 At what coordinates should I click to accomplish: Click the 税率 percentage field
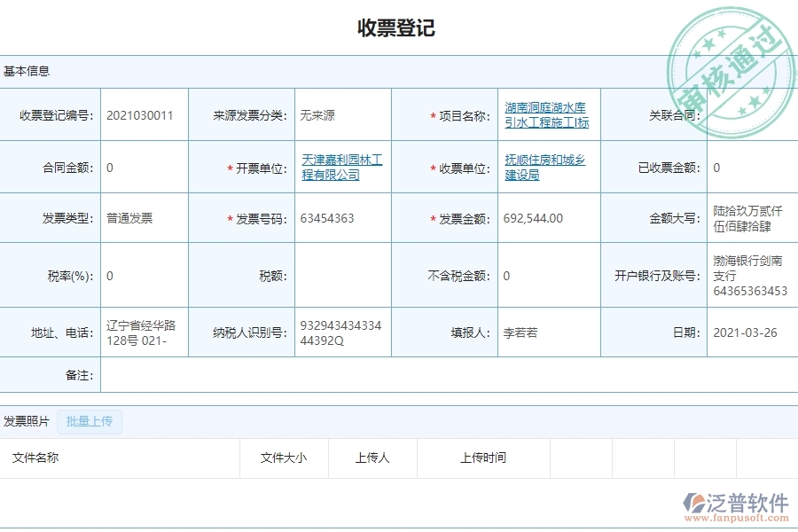(142, 274)
